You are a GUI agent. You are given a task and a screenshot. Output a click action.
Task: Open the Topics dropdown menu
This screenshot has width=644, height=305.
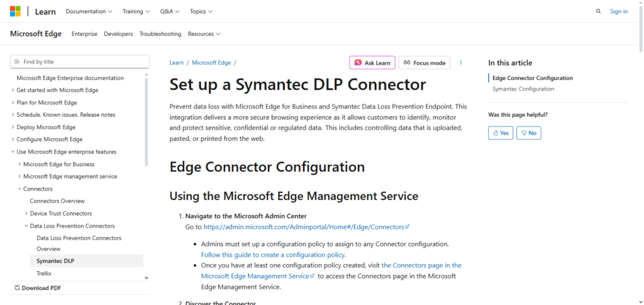pos(201,11)
